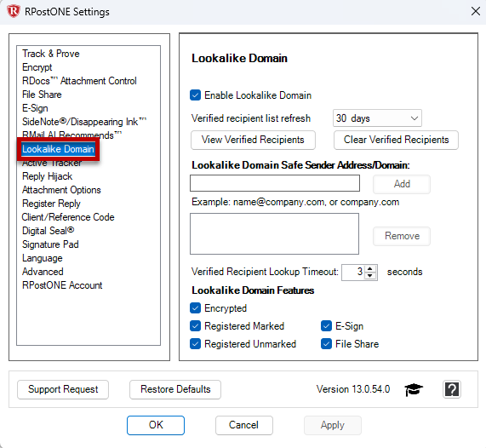The width and height of the screenshot is (486, 448).
Task: Click the RPostONE logo in title bar
Action: click(13, 11)
